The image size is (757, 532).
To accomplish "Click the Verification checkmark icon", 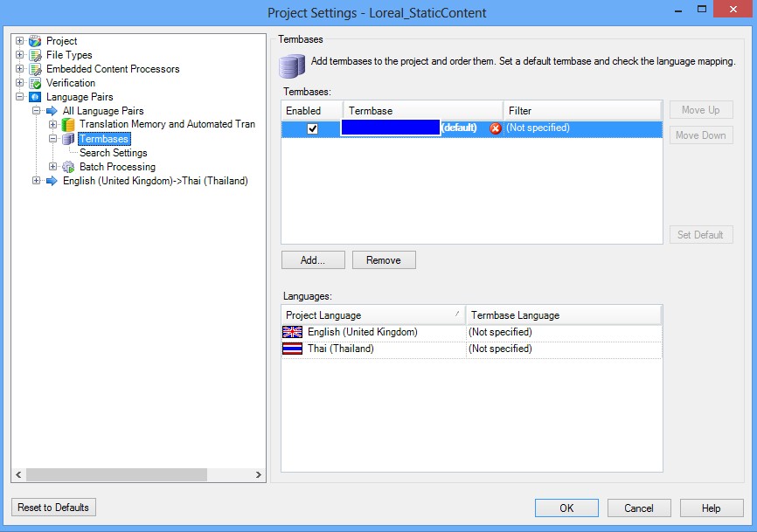I will point(35,83).
